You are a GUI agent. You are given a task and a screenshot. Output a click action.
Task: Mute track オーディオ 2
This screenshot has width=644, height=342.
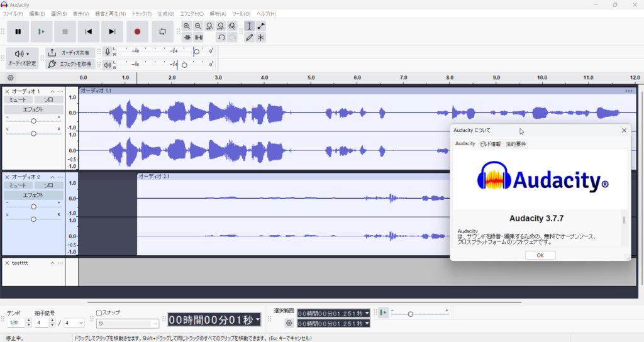18,185
